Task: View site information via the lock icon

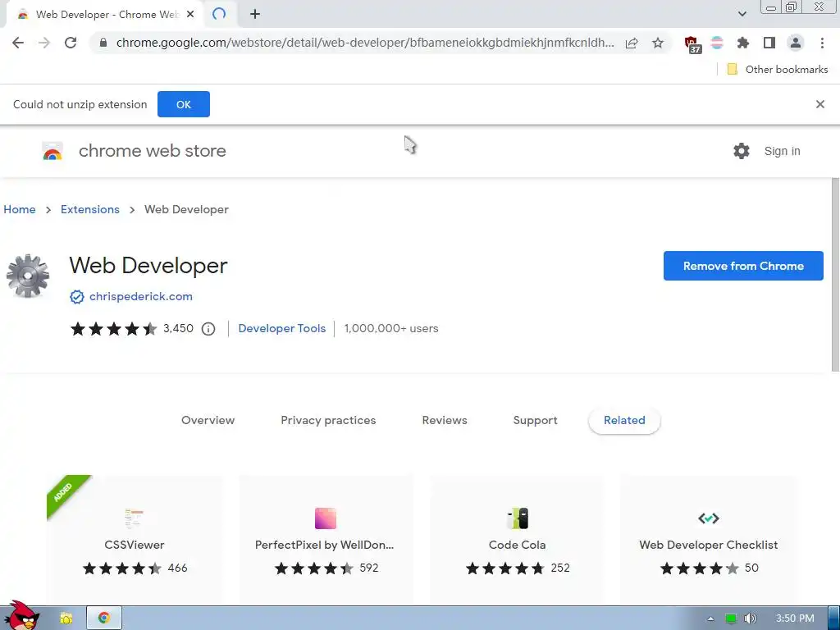Action: point(103,43)
